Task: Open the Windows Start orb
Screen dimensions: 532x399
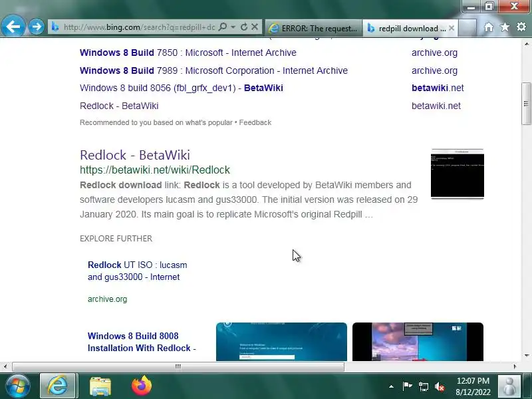Action: coord(17,386)
